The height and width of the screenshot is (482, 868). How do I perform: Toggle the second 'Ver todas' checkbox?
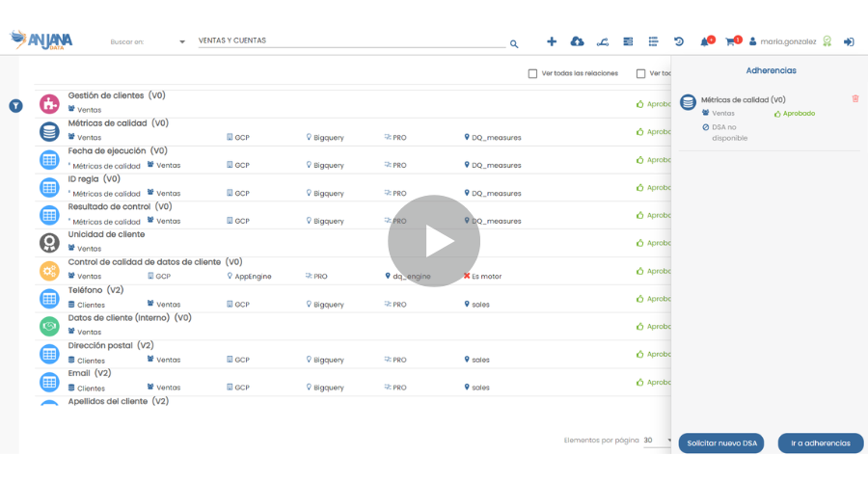[x=640, y=73]
